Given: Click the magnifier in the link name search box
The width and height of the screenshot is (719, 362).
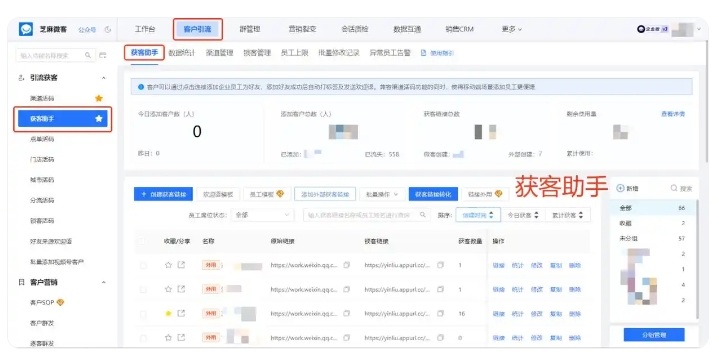Looking at the screenshot, I should click(423, 215).
